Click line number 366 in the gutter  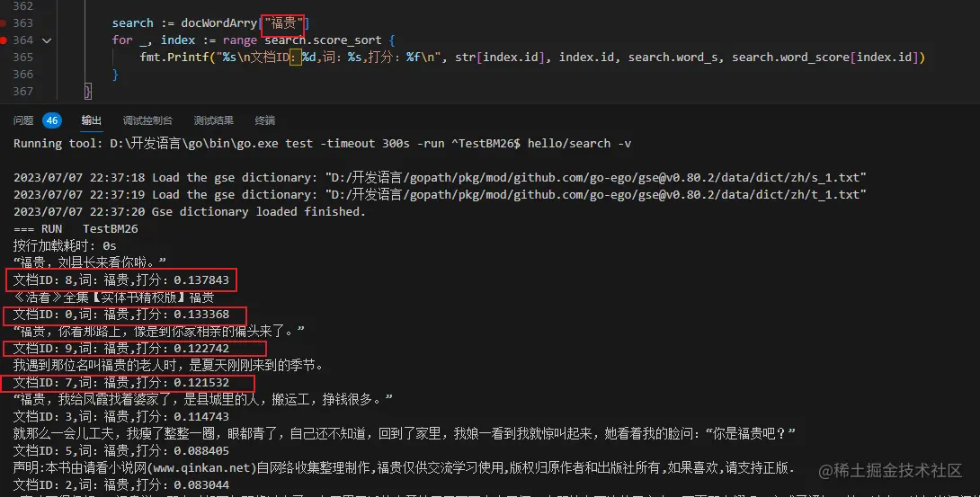[x=23, y=74]
